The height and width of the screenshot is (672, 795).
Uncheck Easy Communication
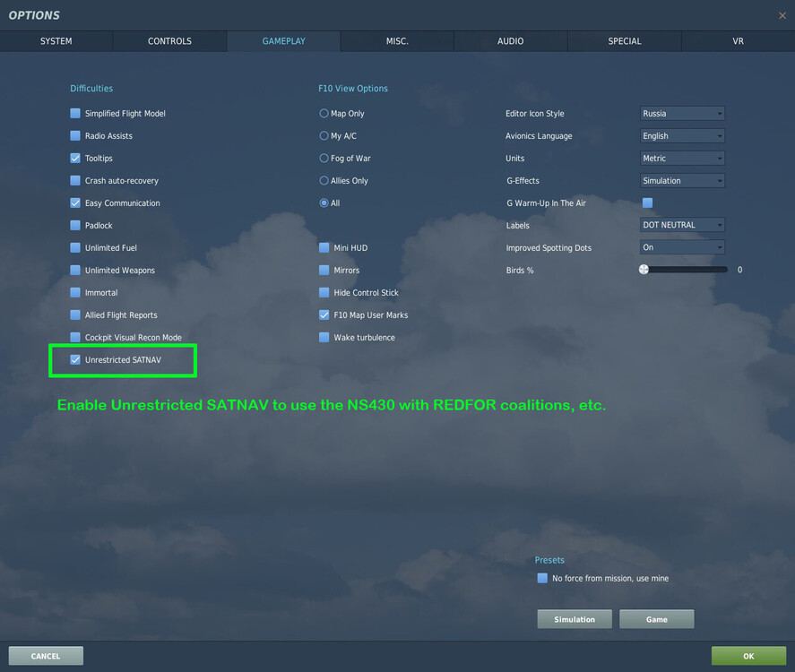(x=75, y=202)
